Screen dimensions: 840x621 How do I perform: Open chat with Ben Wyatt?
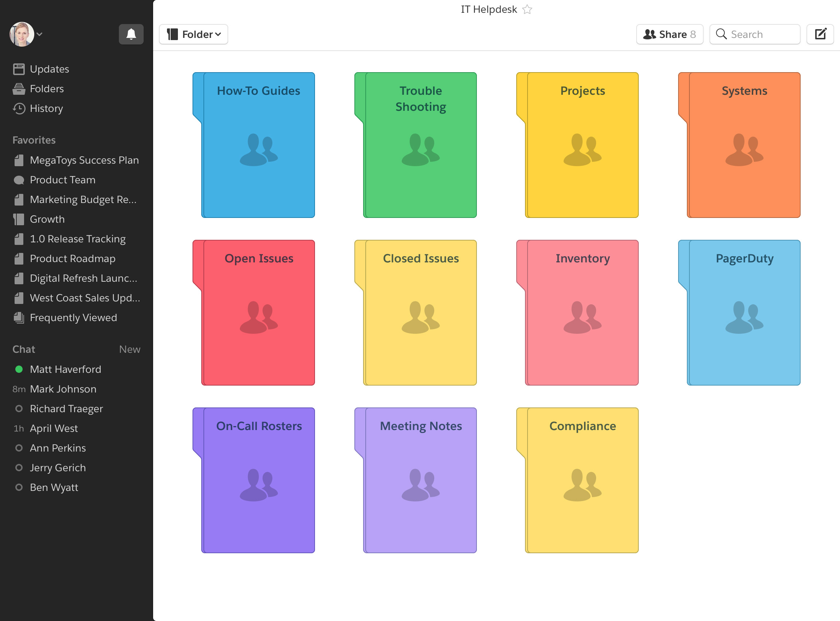pyautogui.click(x=54, y=487)
